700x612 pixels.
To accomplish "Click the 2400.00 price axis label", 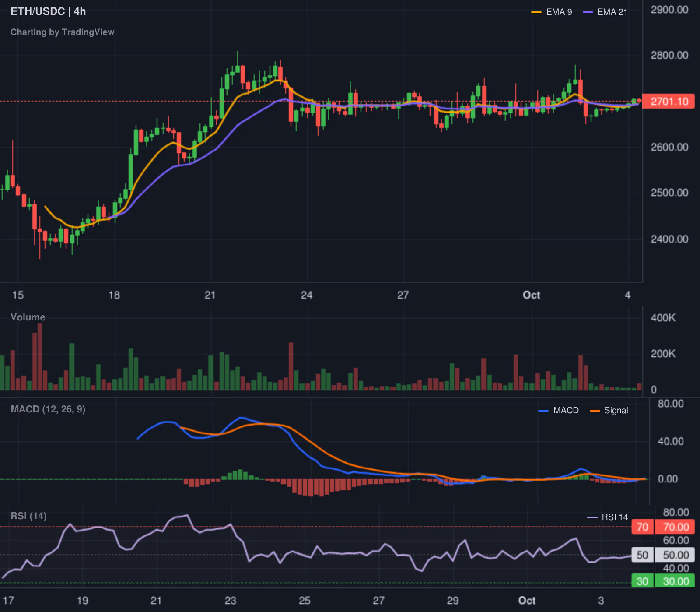I will click(x=669, y=239).
